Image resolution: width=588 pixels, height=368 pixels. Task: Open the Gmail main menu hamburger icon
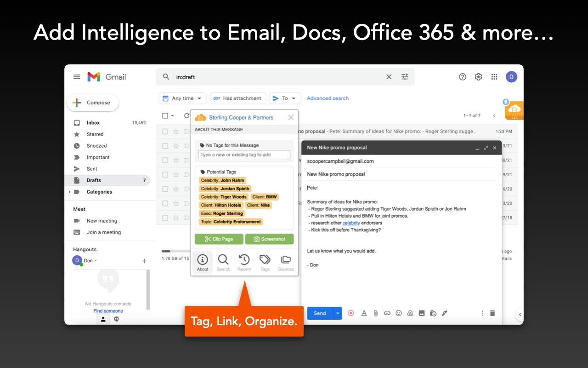[77, 77]
